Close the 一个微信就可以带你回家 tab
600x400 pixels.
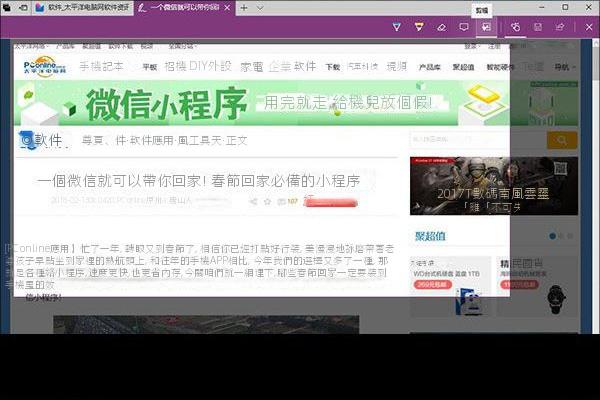pyautogui.click(x=227, y=8)
